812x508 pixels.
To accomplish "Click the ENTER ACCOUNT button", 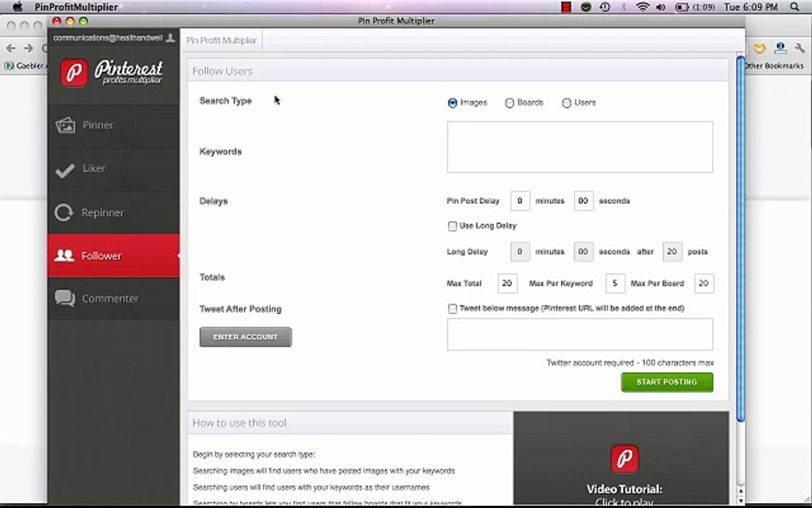I will tap(245, 337).
